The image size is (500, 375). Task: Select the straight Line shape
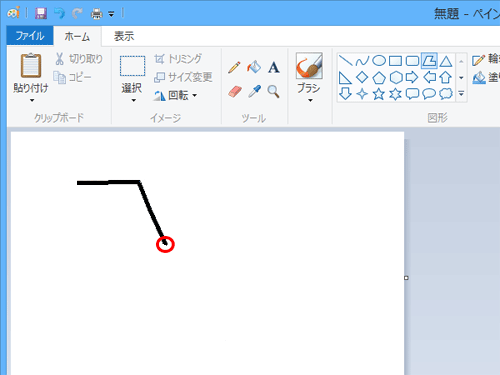[x=345, y=61]
